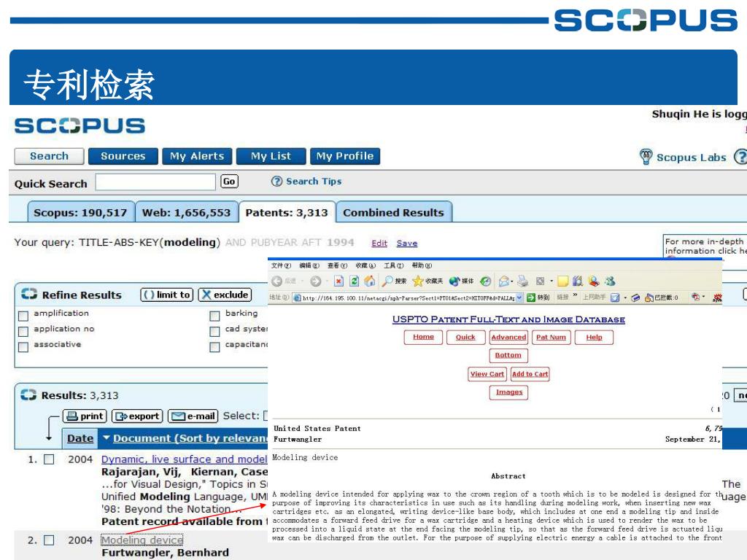Screen dimensions: 747x560
Task: Click the IE Back arrow icon
Action: pyautogui.click(x=276, y=281)
